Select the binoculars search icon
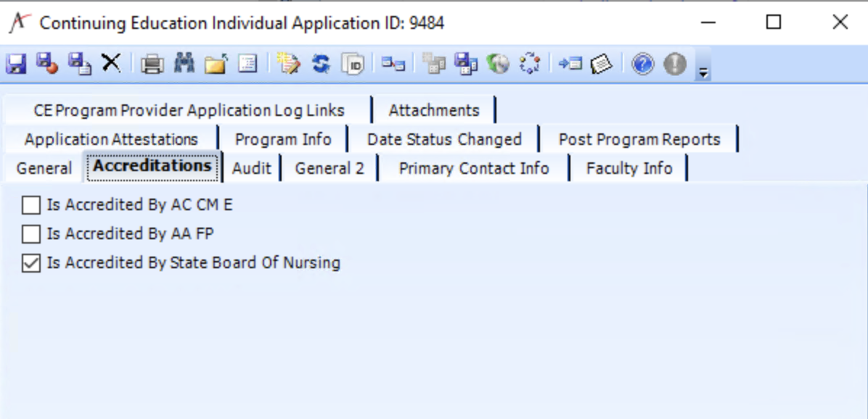 click(x=184, y=63)
